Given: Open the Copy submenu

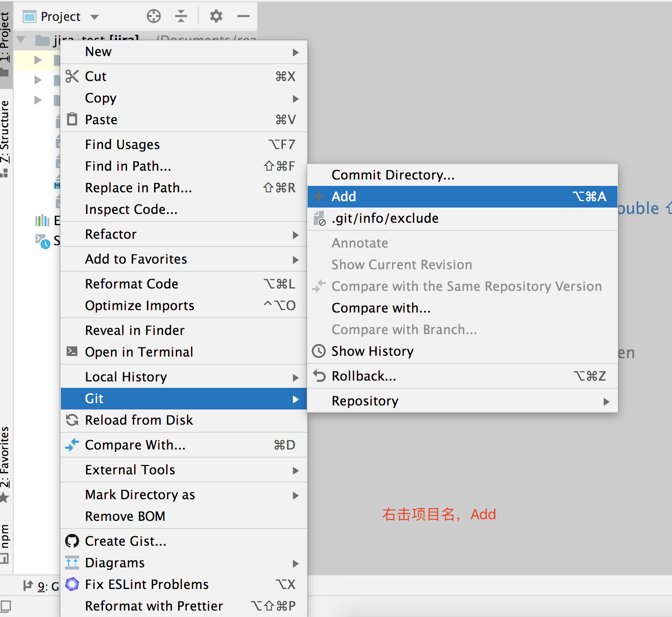Looking at the screenshot, I should 184,98.
